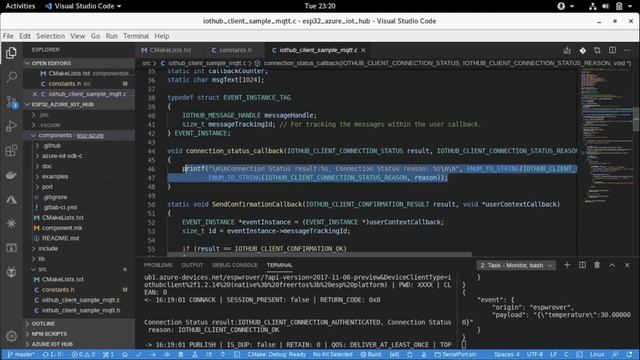This screenshot has height=360, width=640.
Task: Open the Extensions view
Action: point(11,151)
